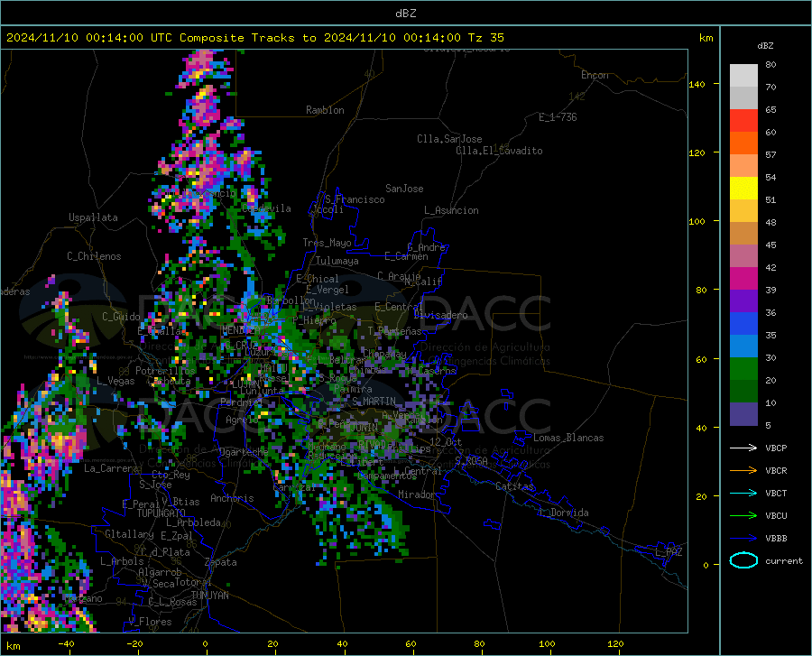Click the 'Clla.El_Cavadito' map label
Viewport: 812px width, 656px height.
[x=499, y=151]
